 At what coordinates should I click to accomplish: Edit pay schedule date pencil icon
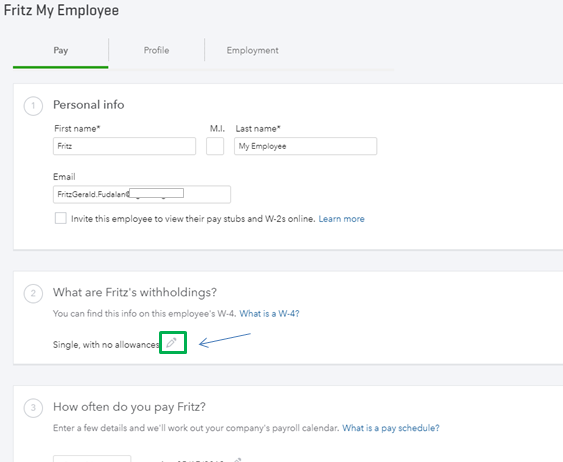237,460
